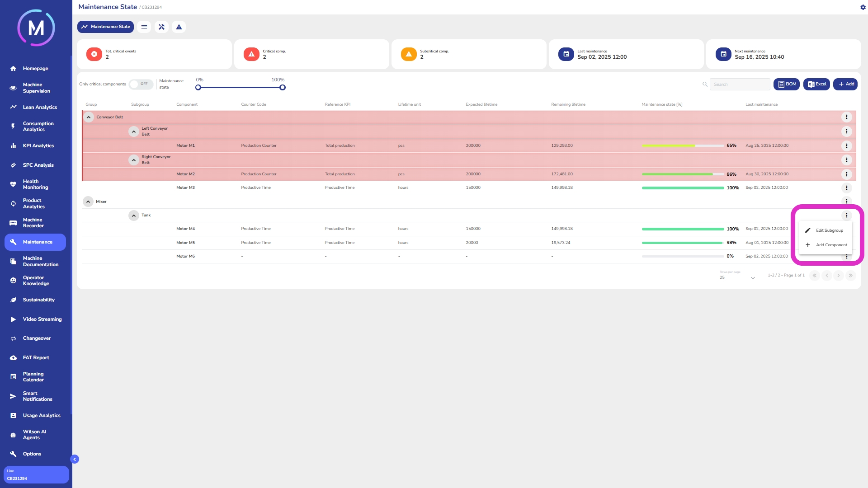Collapse the sidebar with arrow button
The height and width of the screenshot is (488, 868).
[x=75, y=459]
